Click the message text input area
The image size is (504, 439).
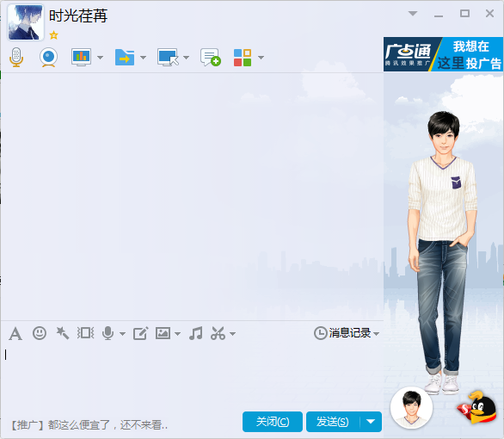tap(192, 376)
